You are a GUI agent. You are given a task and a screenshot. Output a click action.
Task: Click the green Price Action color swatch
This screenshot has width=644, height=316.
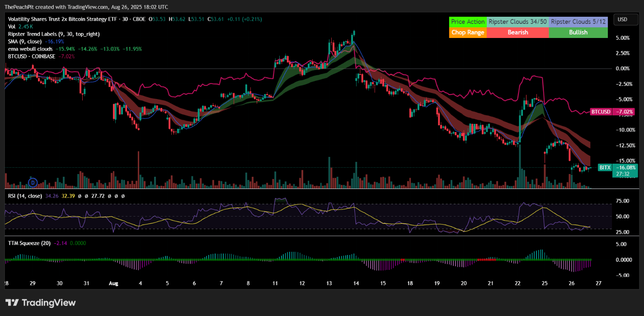[x=468, y=21]
